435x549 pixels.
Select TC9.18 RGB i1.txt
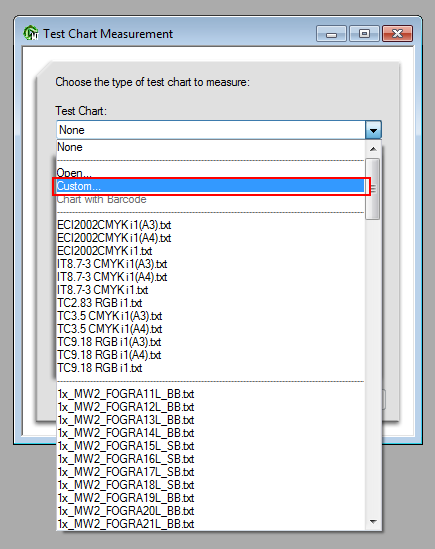point(210,368)
